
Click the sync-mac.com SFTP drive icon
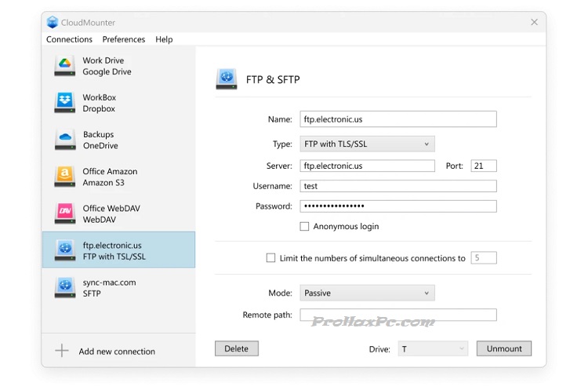pyautogui.click(x=65, y=287)
